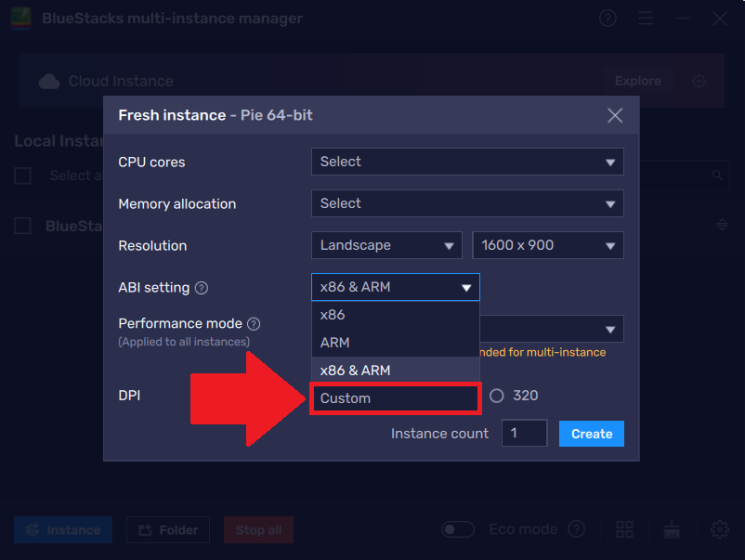The width and height of the screenshot is (745, 560).
Task: Click the Instance count input field
Action: 525,433
